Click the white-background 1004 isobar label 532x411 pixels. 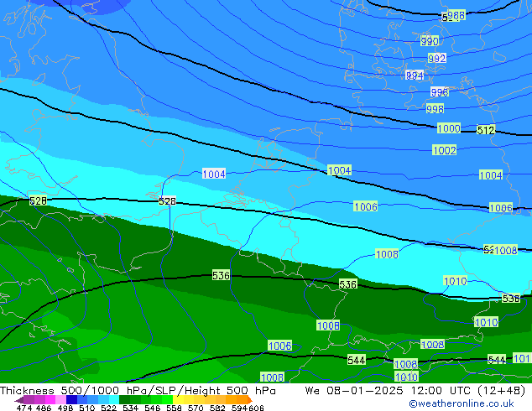[214, 174]
